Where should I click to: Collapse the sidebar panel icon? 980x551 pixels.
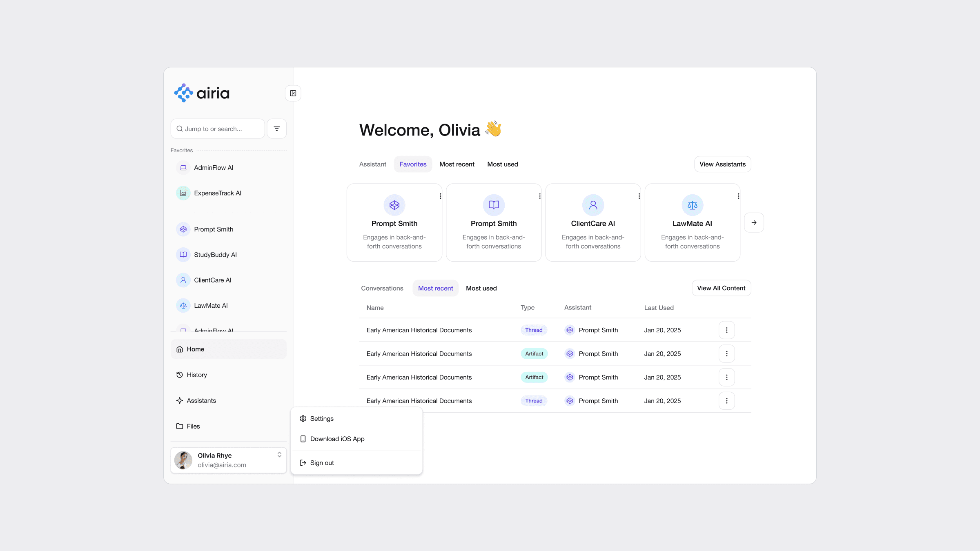click(x=293, y=93)
